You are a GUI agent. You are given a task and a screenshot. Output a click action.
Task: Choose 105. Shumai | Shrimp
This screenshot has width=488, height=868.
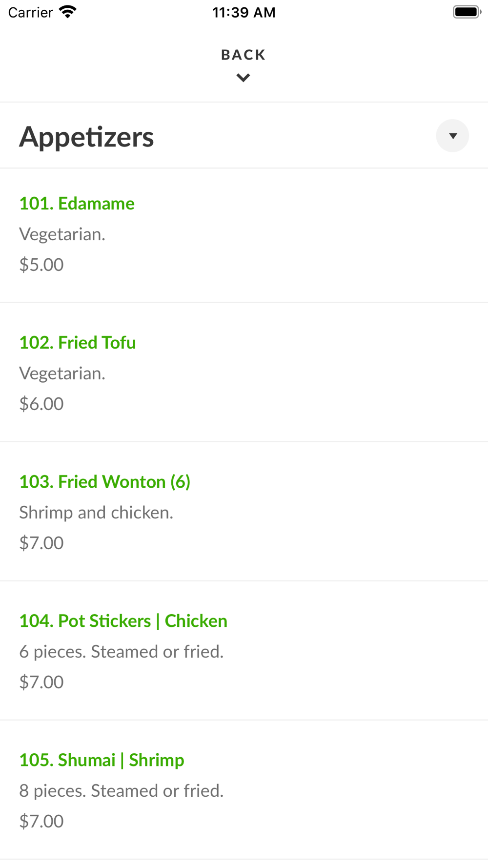click(102, 760)
